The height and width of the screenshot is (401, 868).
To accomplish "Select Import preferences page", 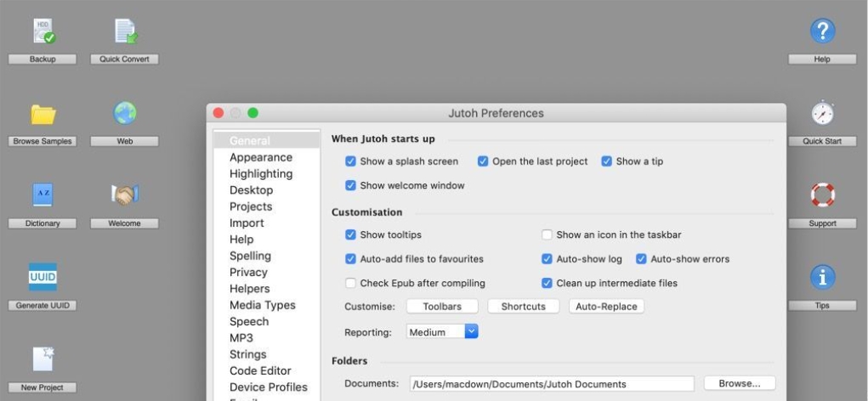I will point(266,223).
